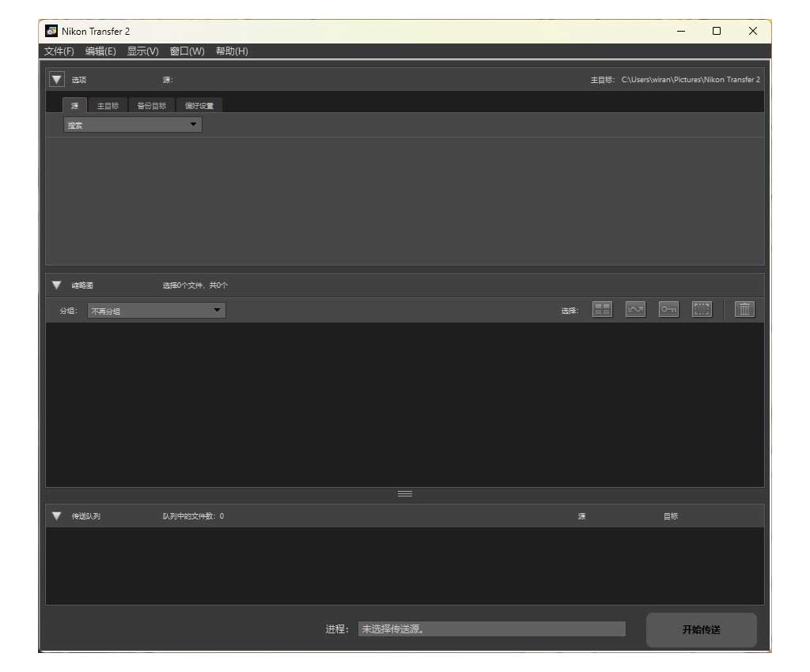
Task: Collapse the 选项 options panel triangle
Action: pos(57,79)
